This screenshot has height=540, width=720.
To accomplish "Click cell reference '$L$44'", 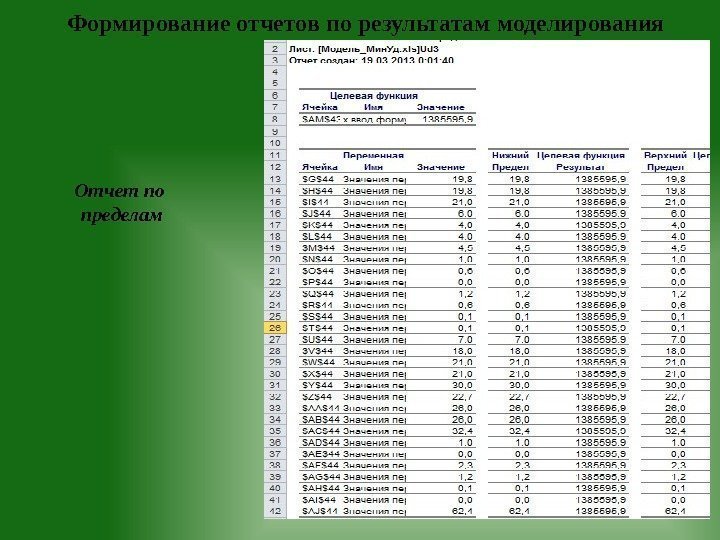I will point(317,236).
